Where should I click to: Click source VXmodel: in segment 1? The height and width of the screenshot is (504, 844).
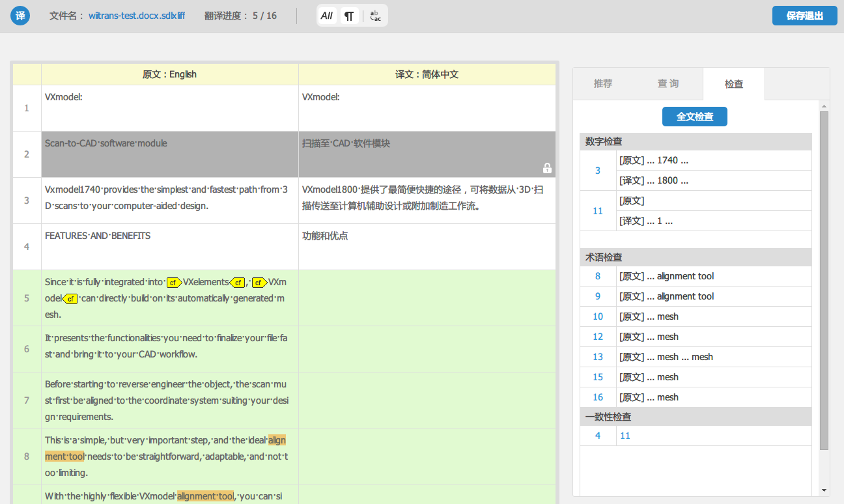click(x=64, y=97)
